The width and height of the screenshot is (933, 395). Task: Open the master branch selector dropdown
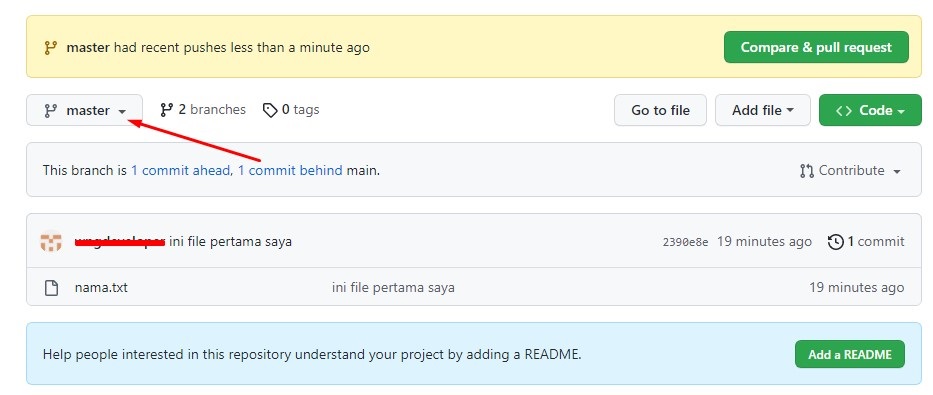pos(84,110)
